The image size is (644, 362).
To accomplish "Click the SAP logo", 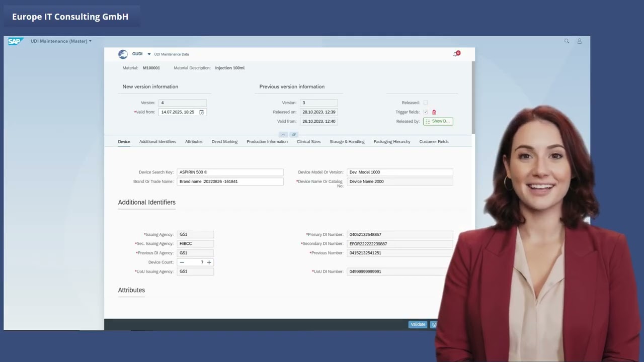I will click(x=15, y=41).
